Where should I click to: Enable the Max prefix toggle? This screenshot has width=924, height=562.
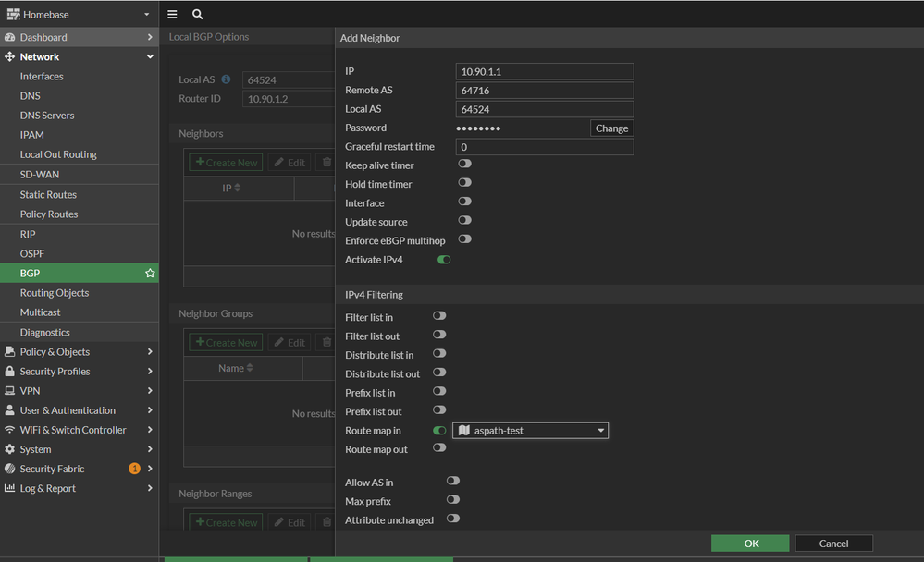[x=452, y=500]
